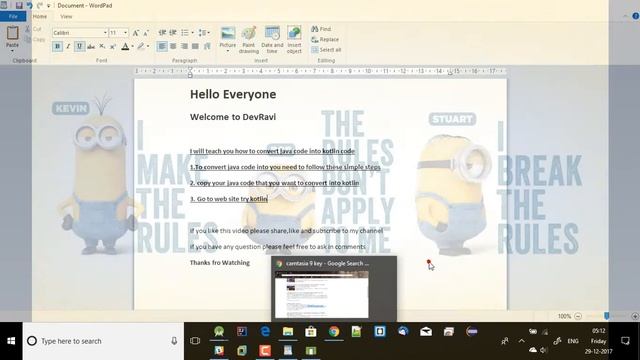Click the Paste clipboard icon

(x=12, y=33)
